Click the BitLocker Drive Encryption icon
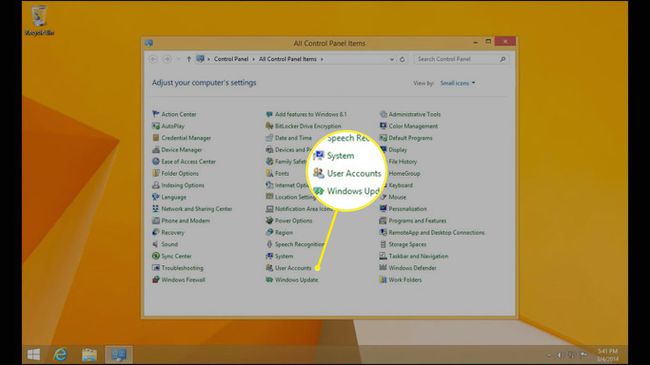Image resolution: width=650 pixels, height=365 pixels. click(269, 126)
